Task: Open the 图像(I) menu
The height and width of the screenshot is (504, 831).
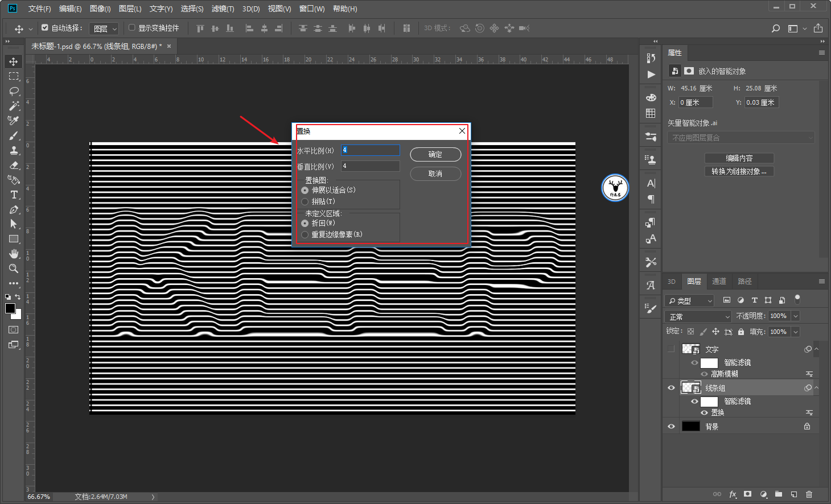Action: [x=100, y=9]
